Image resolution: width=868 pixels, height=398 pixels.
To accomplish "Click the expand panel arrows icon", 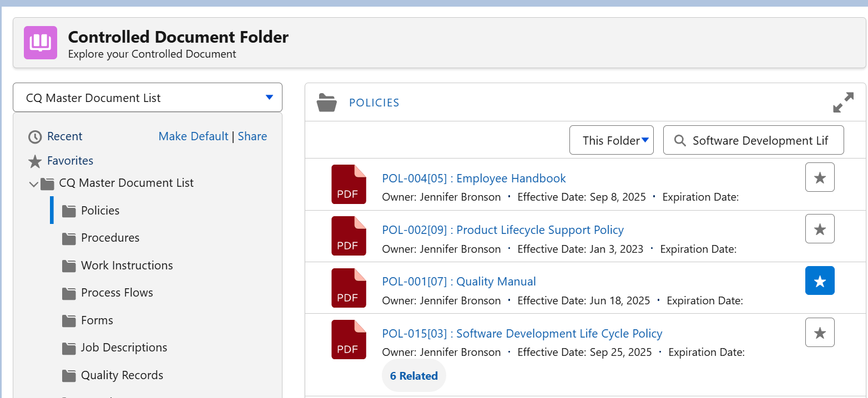I will [x=843, y=103].
